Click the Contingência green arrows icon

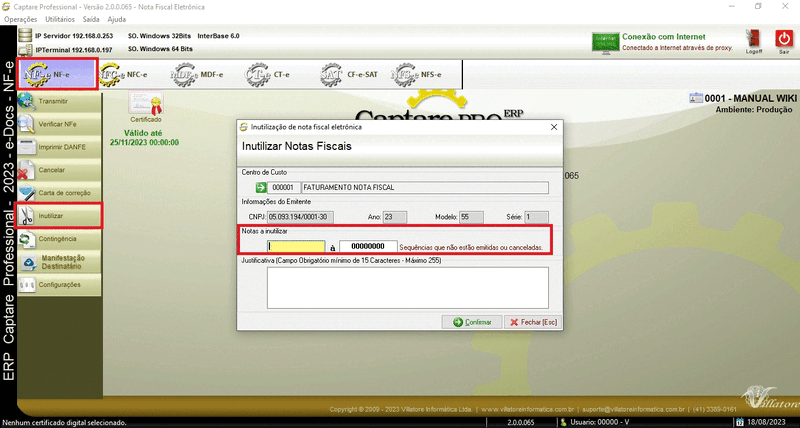26,239
